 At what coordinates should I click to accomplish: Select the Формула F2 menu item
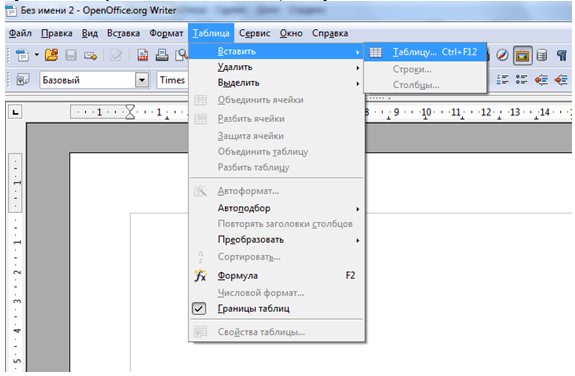click(276, 276)
